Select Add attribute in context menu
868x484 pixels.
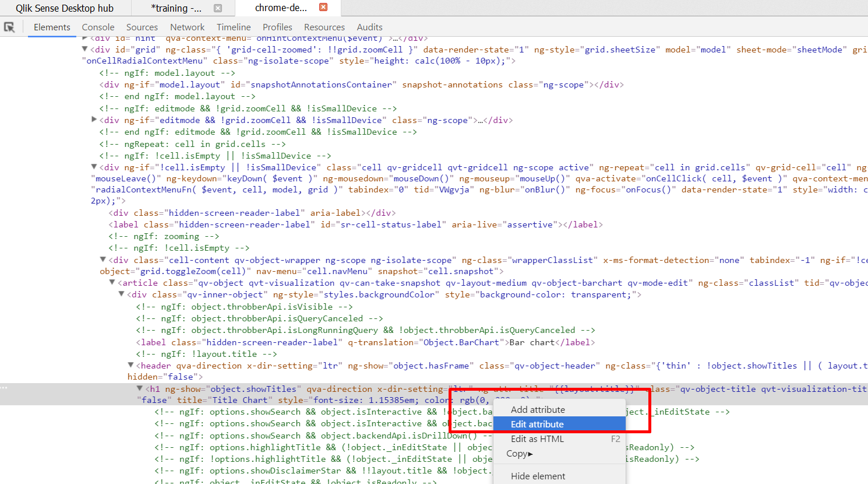(538, 409)
